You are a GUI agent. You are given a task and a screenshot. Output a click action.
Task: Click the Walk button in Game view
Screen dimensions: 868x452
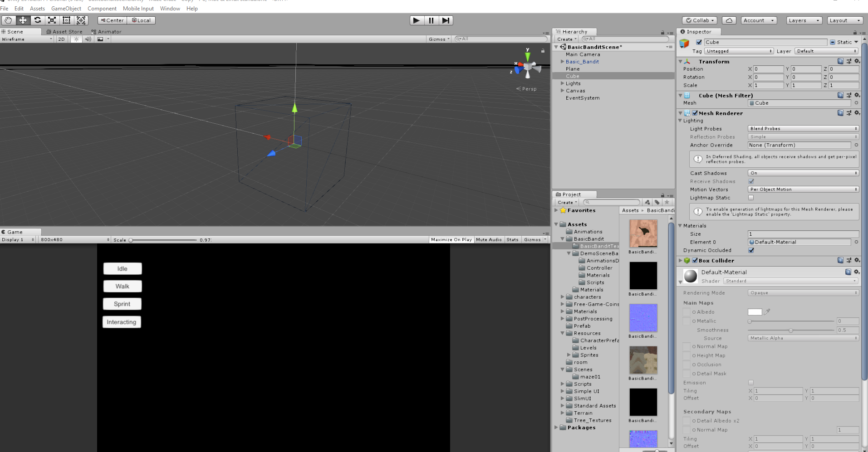pos(123,286)
